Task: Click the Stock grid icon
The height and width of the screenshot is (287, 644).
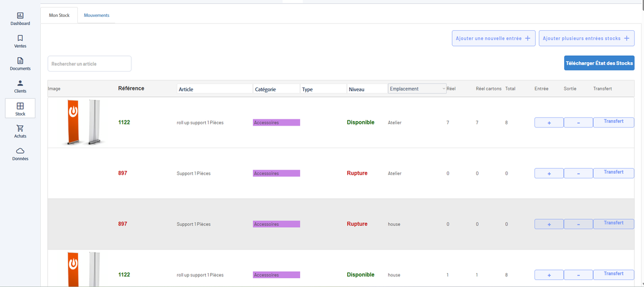Action: [x=20, y=106]
